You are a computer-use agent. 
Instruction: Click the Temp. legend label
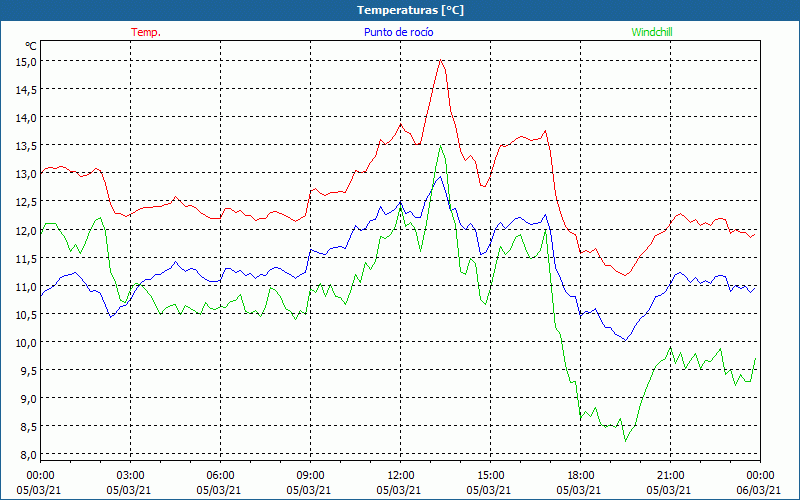pos(146,32)
